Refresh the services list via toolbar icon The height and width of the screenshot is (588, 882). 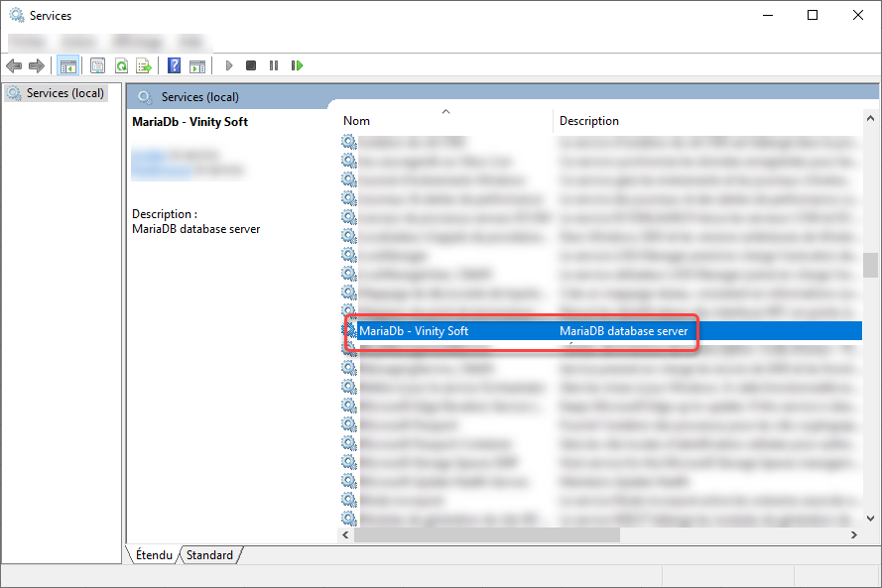pos(121,65)
